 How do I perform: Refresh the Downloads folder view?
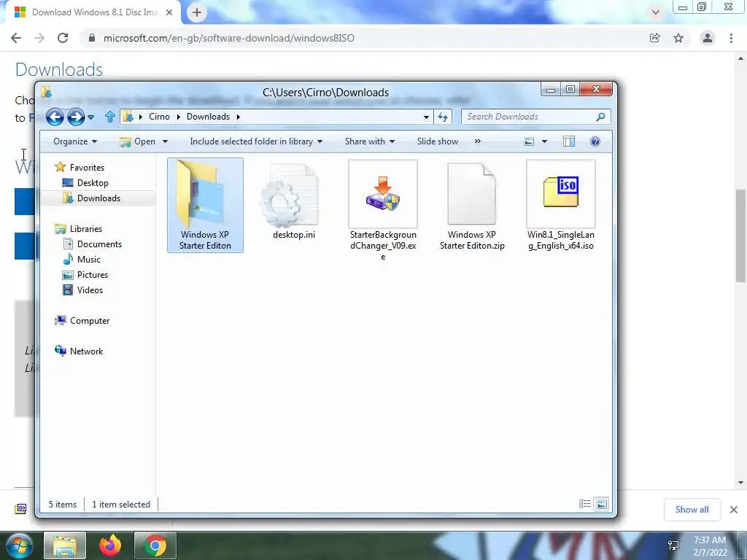pyautogui.click(x=443, y=117)
